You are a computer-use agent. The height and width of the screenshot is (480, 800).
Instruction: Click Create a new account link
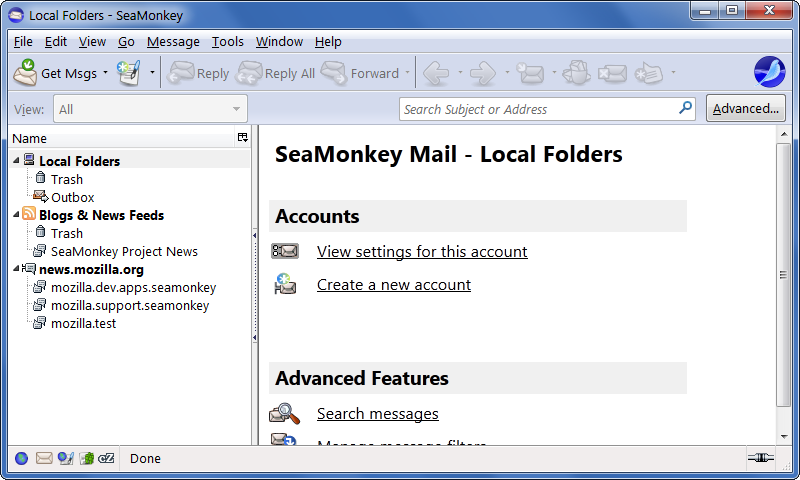pos(394,285)
